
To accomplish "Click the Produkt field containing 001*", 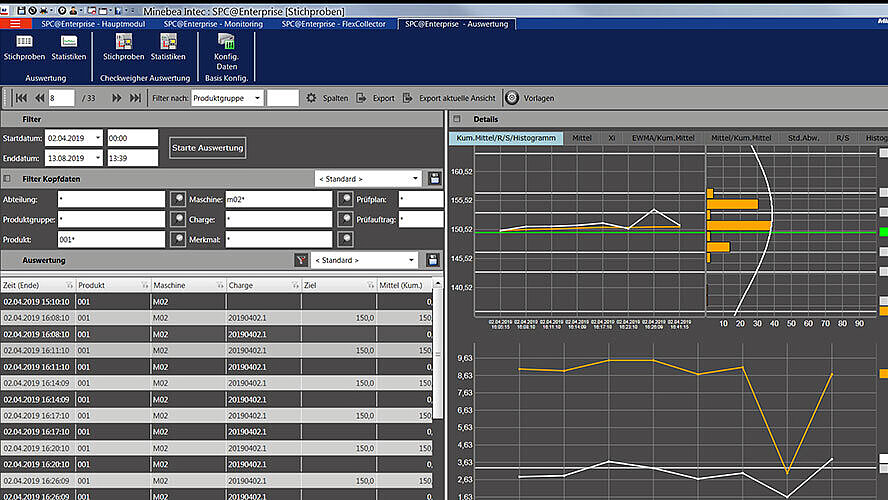I will (111, 240).
